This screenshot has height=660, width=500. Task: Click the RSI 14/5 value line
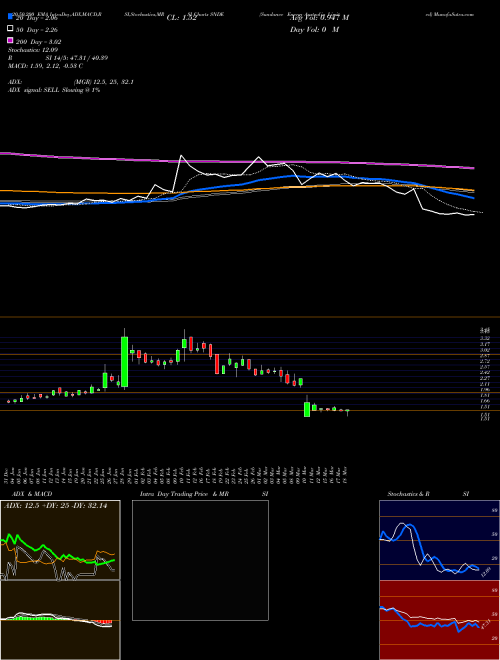click(x=58, y=58)
